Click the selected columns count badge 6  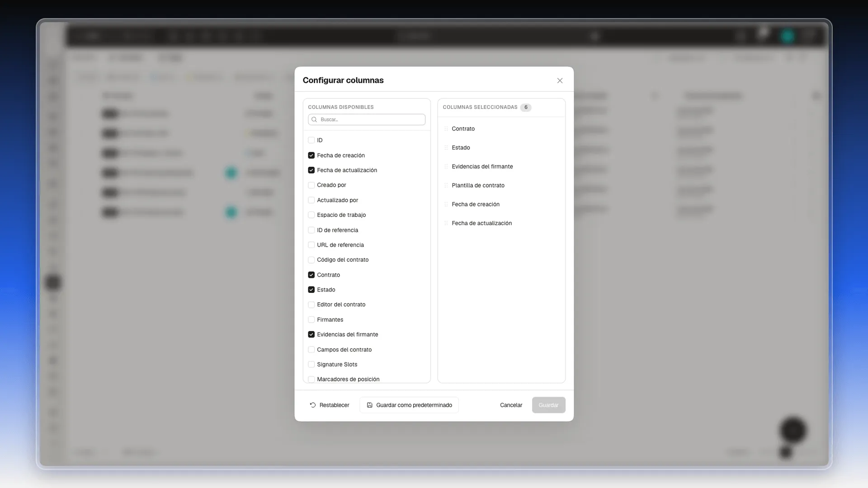pyautogui.click(x=526, y=108)
